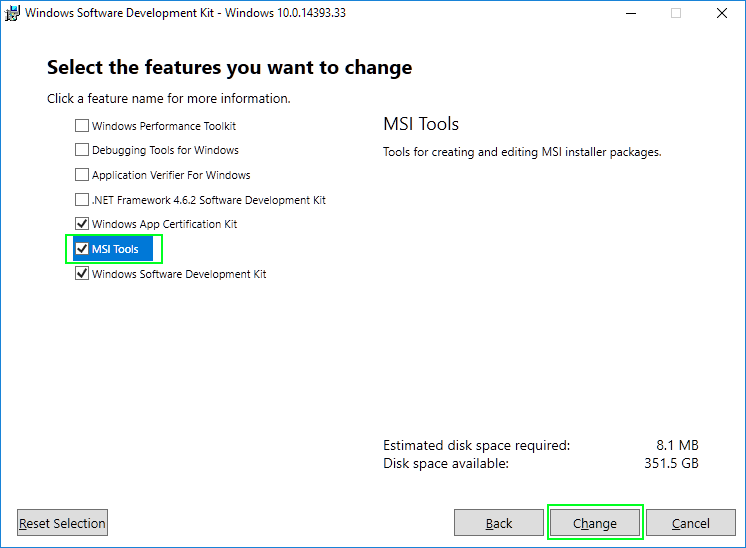This screenshot has width=746, height=548.
Task: Click the '351.5 GB' available space value
Action: (671, 463)
